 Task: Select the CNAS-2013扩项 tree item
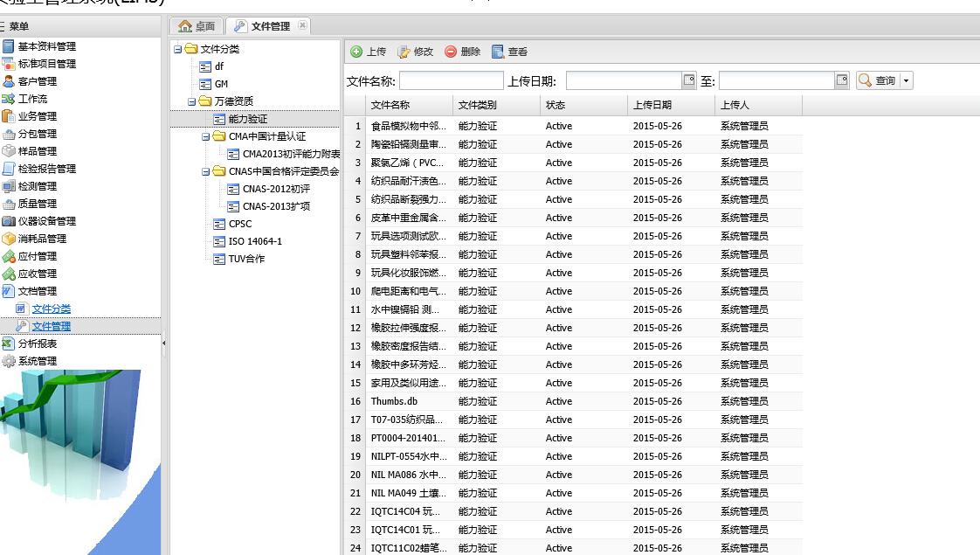[x=276, y=206]
